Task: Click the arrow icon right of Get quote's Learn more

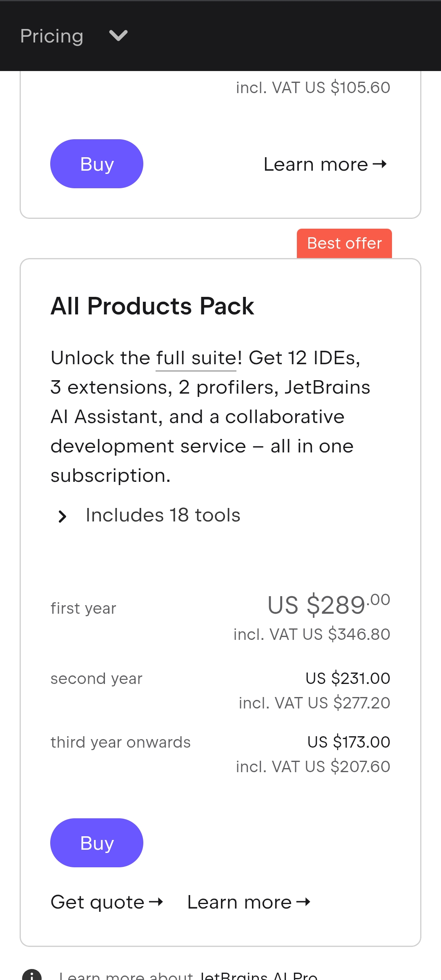Action: coord(303,902)
